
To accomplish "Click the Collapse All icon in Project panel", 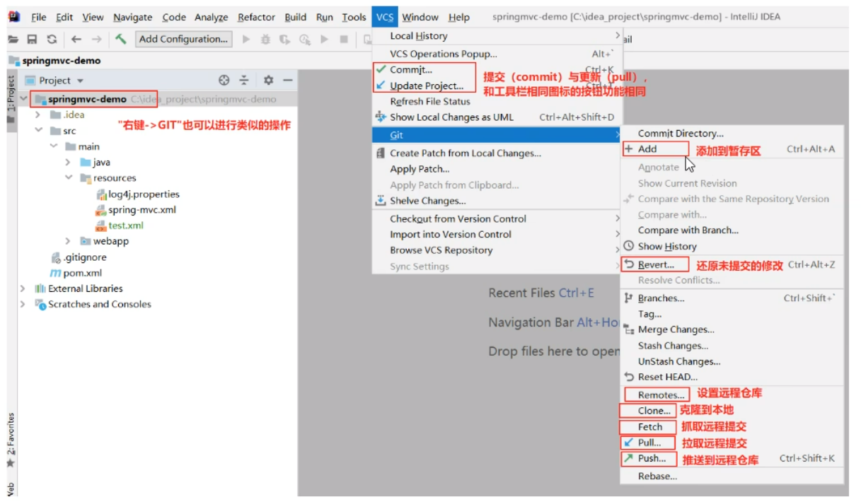I will pos(244,81).
